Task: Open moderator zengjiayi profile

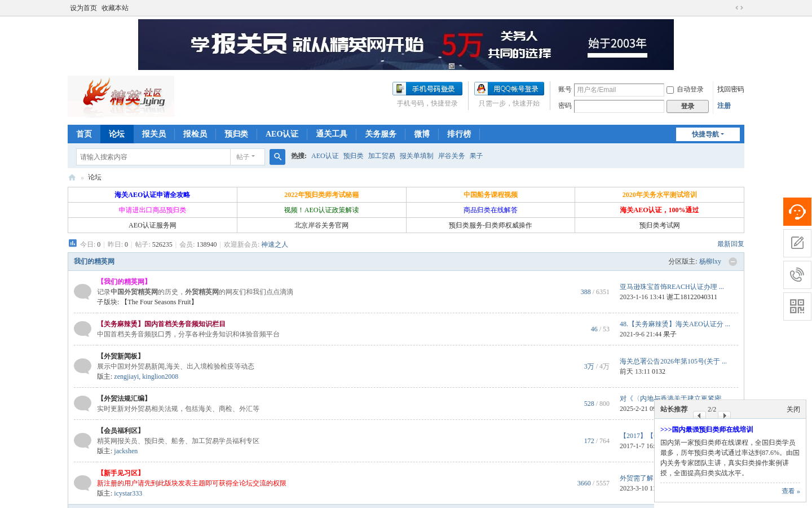Action: (x=126, y=376)
